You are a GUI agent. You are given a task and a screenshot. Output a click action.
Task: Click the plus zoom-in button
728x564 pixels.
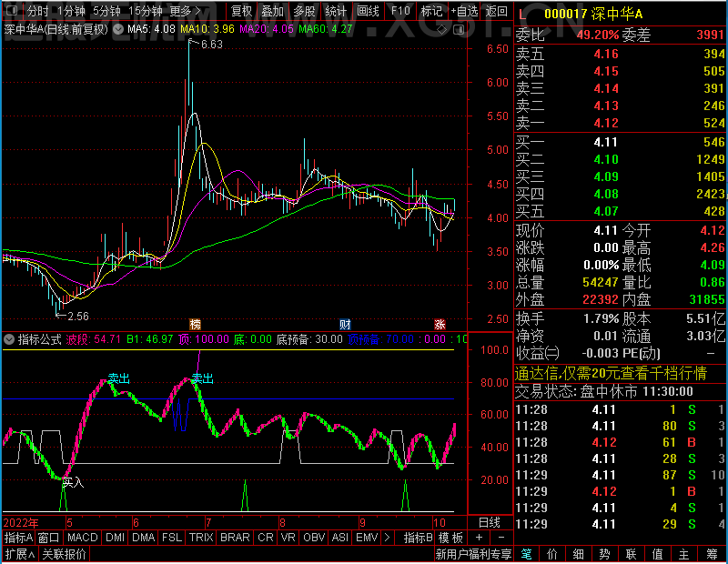(x=480, y=538)
